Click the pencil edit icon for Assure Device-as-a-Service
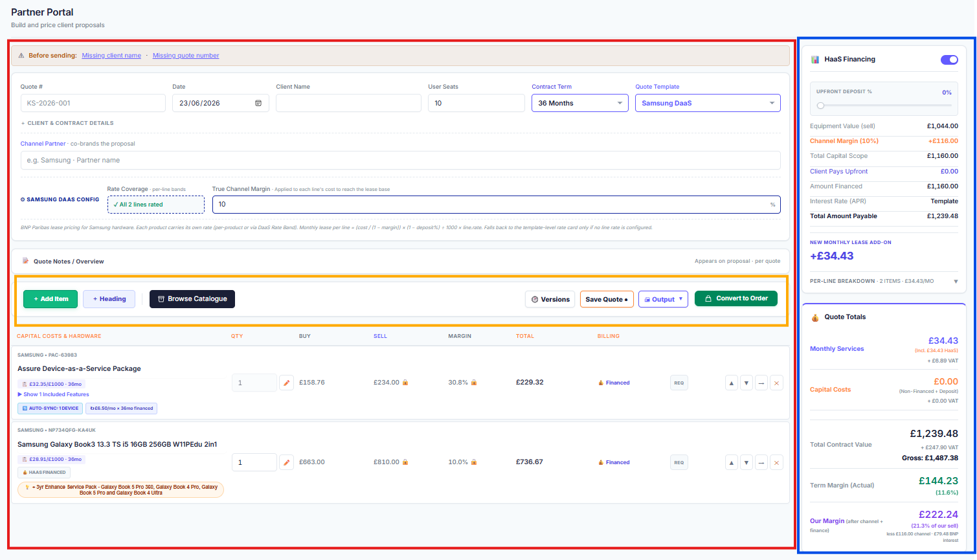This screenshot has height=560, width=977. [x=286, y=383]
